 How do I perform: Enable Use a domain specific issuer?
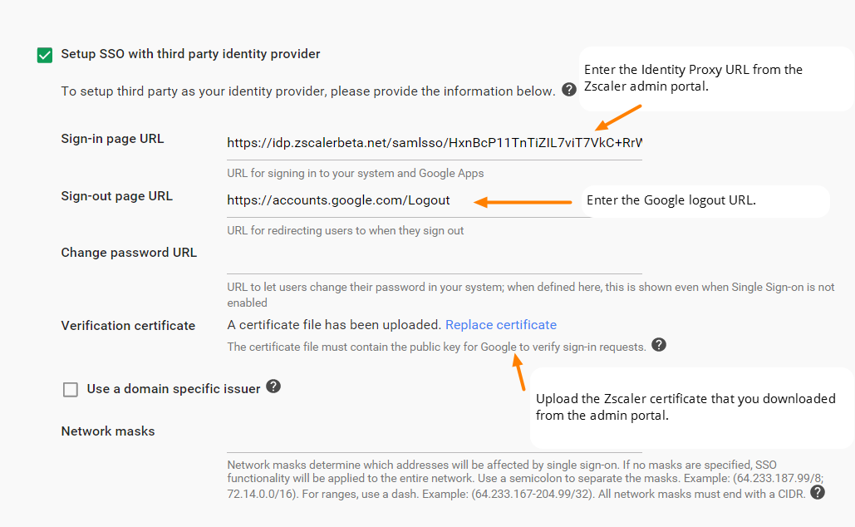pos(70,389)
